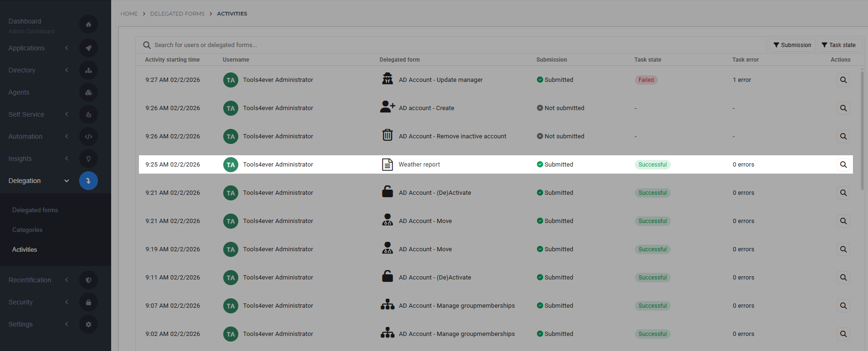This screenshot has width=868, height=351.
Task: Click the Failed task state badge
Action: coord(646,80)
